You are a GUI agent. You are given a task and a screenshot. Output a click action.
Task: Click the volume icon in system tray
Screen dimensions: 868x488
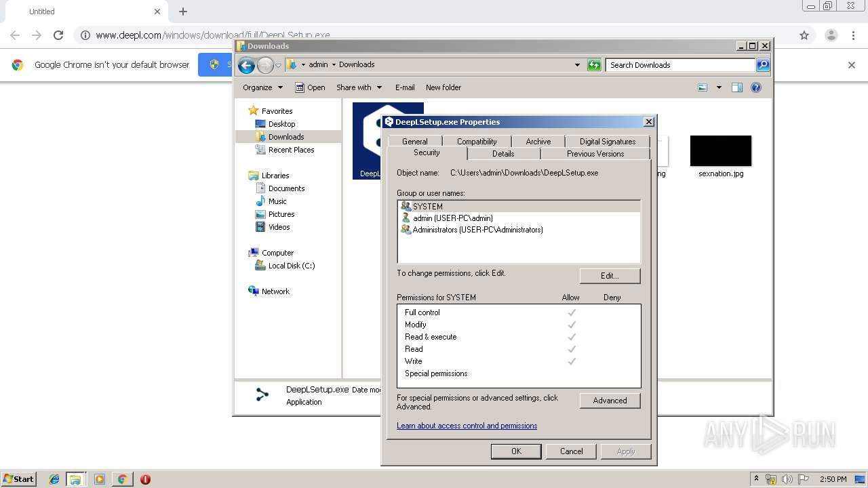(787, 479)
